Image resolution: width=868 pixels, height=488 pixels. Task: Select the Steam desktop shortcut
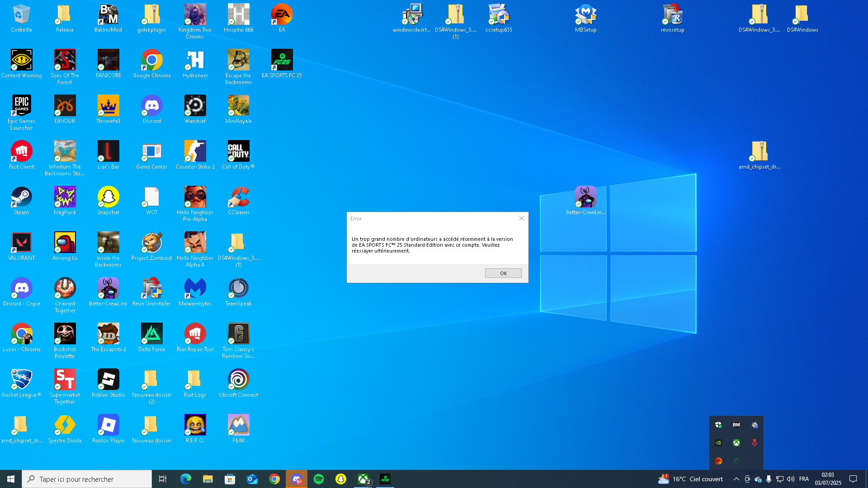pos(21,201)
